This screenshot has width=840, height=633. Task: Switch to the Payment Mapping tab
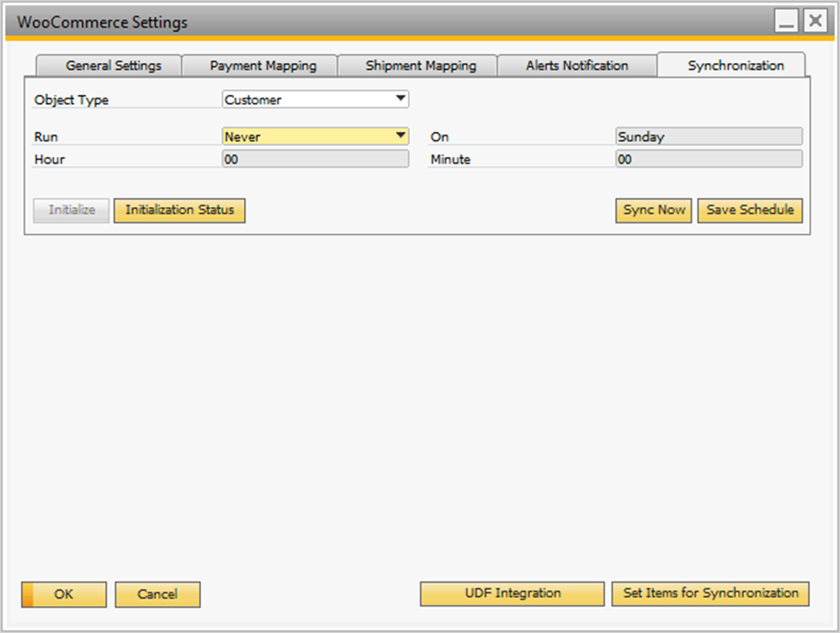(x=263, y=66)
